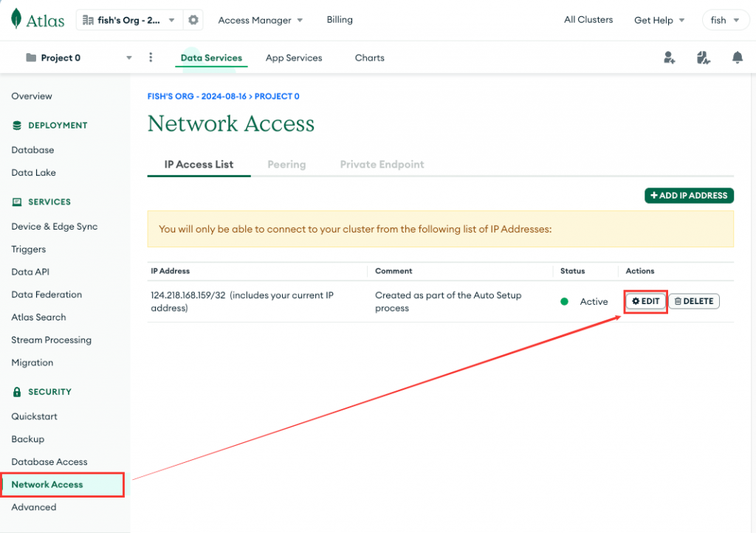Switch to App Services tab
The width and height of the screenshot is (756, 533).
[294, 58]
